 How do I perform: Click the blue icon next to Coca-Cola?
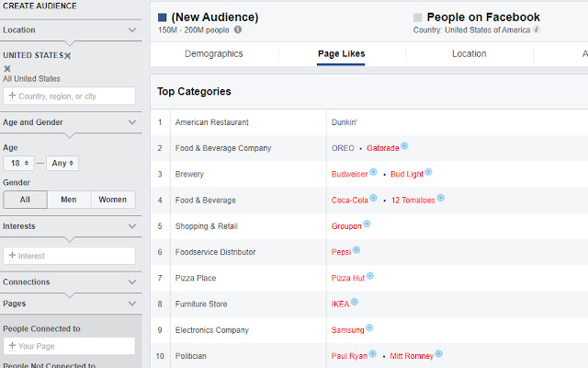[x=373, y=198]
